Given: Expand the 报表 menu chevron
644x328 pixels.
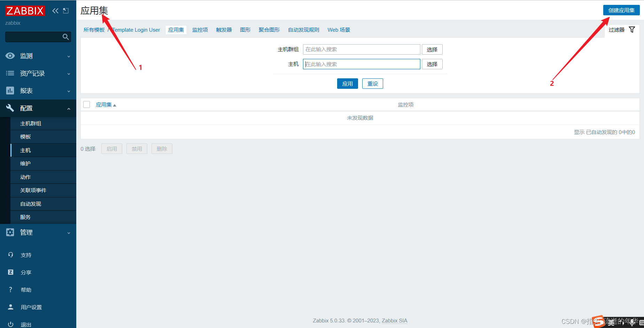Looking at the screenshot, I should tap(69, 91).
